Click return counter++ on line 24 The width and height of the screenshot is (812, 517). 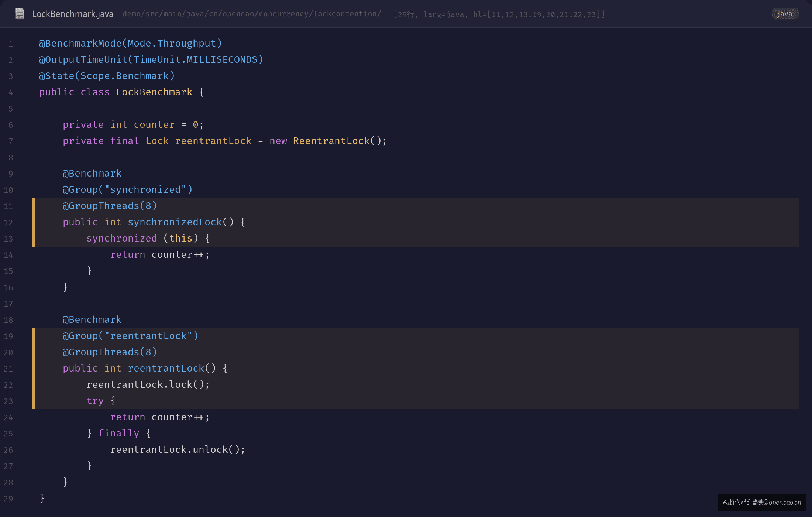(160, 417)
